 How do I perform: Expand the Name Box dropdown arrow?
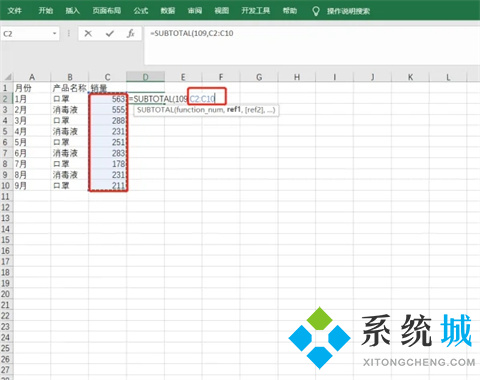[x=54, y=34]
